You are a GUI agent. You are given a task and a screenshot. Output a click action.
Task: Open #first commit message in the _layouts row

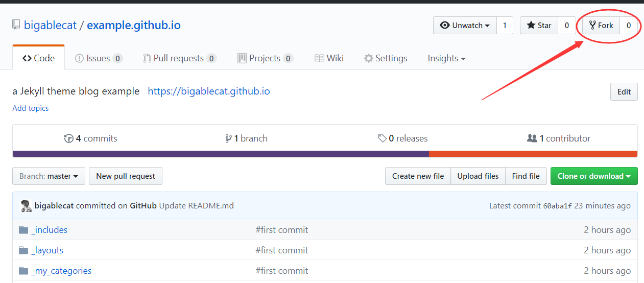[x=282, y=250]
